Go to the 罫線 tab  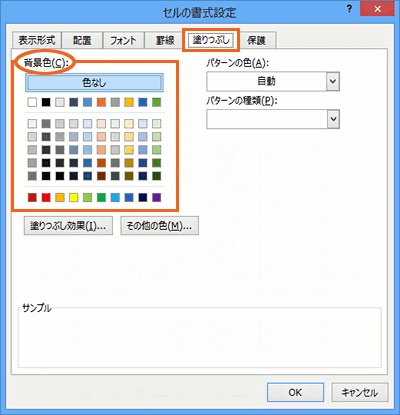point(165,41)
